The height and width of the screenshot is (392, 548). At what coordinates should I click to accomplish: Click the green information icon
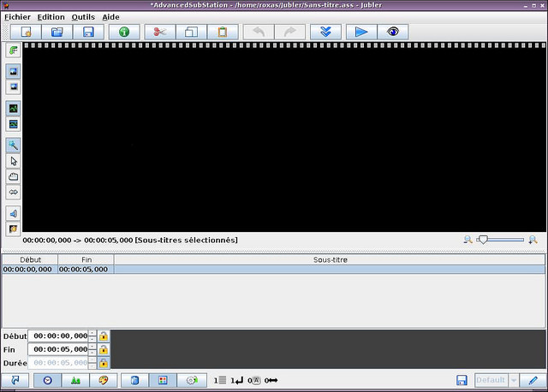[124, 32]
